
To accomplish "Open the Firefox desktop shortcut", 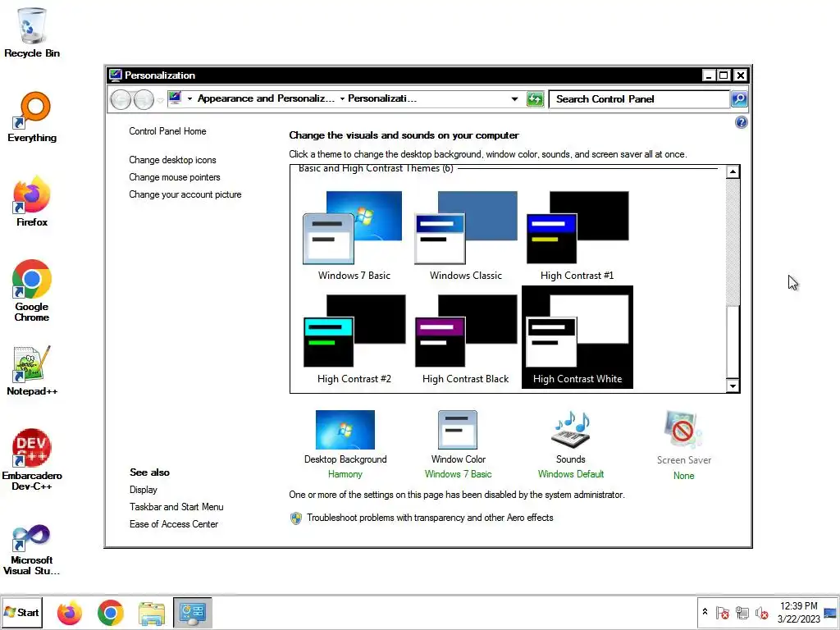I will click(32, 202).
